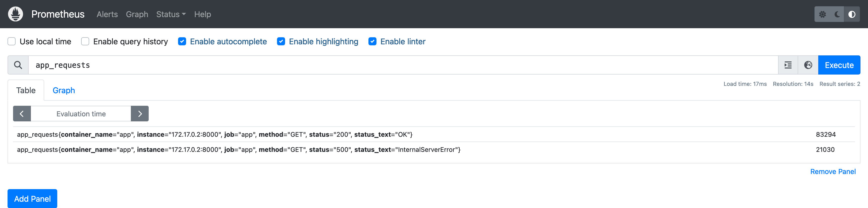Click the Evaluation time input field
Viewport: 868px width, 208px height.
(81, 114)
